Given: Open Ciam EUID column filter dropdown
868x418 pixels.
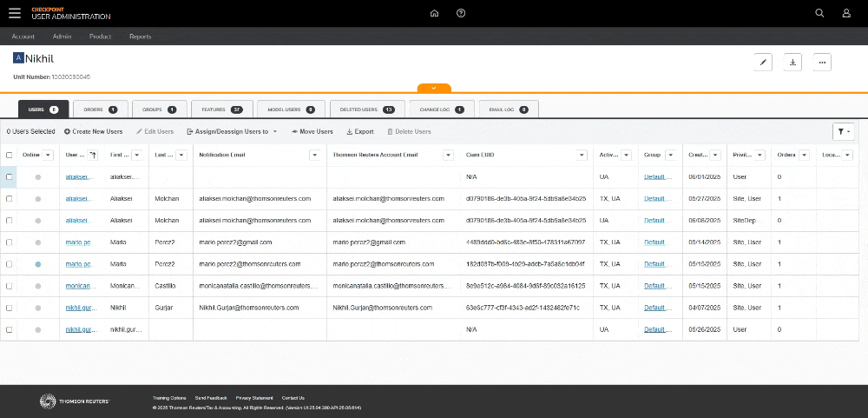Looking at the screenshot, I should point(582,156).
